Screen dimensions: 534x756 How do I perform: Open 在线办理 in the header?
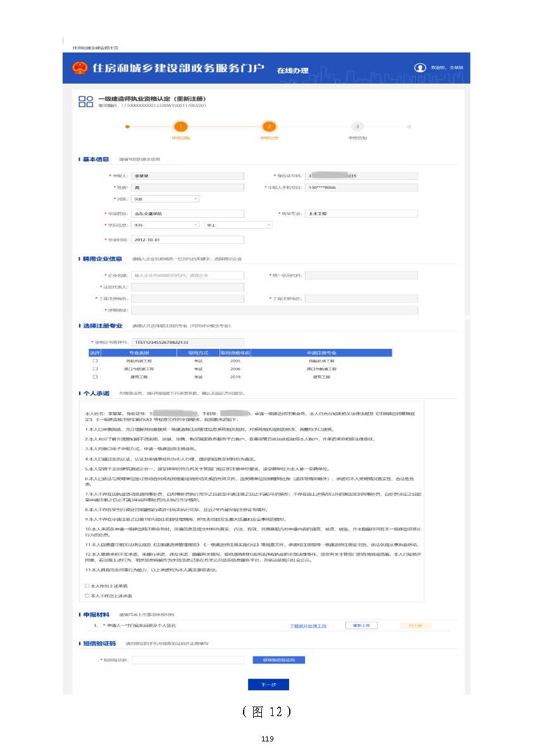pyautogui.click(x=292, y=70)
